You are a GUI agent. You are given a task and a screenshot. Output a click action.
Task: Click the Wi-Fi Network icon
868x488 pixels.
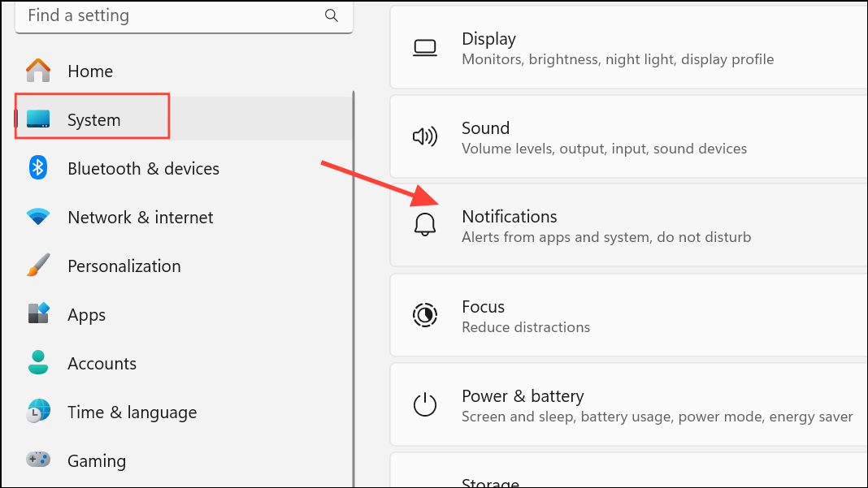point(38,216)
